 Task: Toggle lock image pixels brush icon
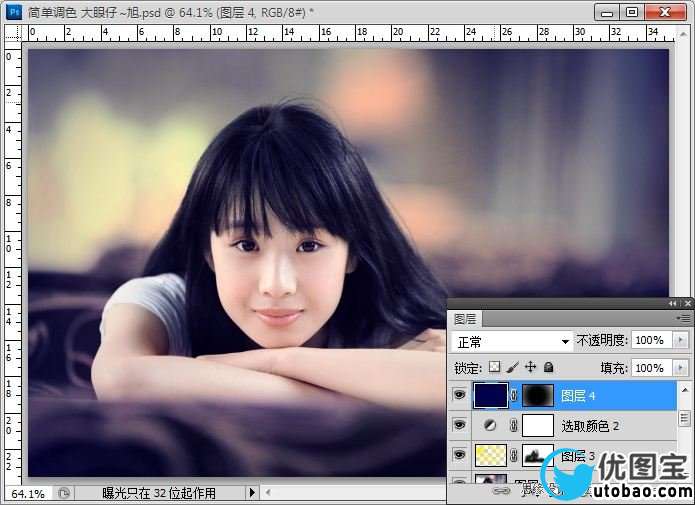point(512,367)
